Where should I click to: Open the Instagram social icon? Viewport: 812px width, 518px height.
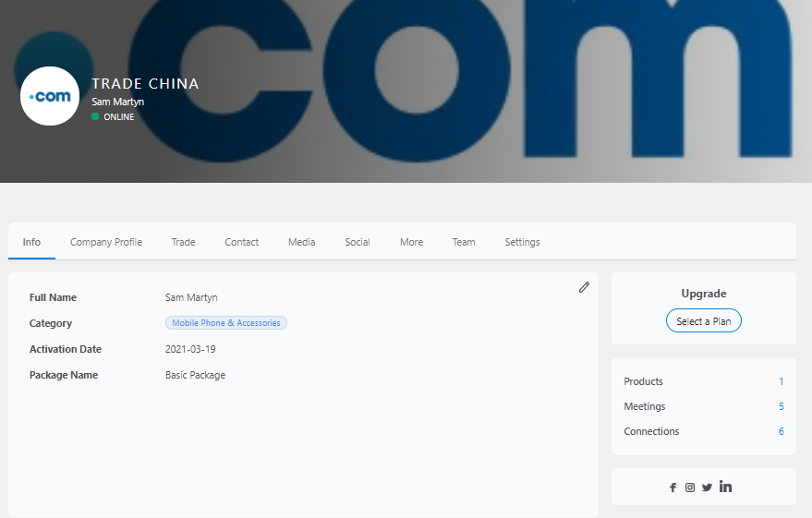tap(690, 488)
